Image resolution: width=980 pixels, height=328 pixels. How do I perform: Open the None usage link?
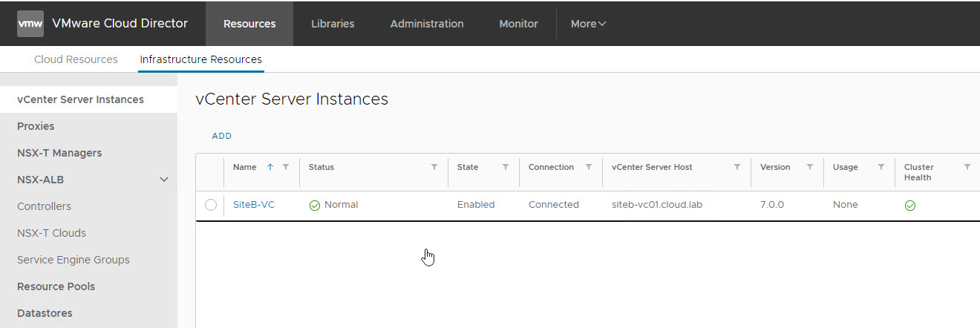(845, 205)
